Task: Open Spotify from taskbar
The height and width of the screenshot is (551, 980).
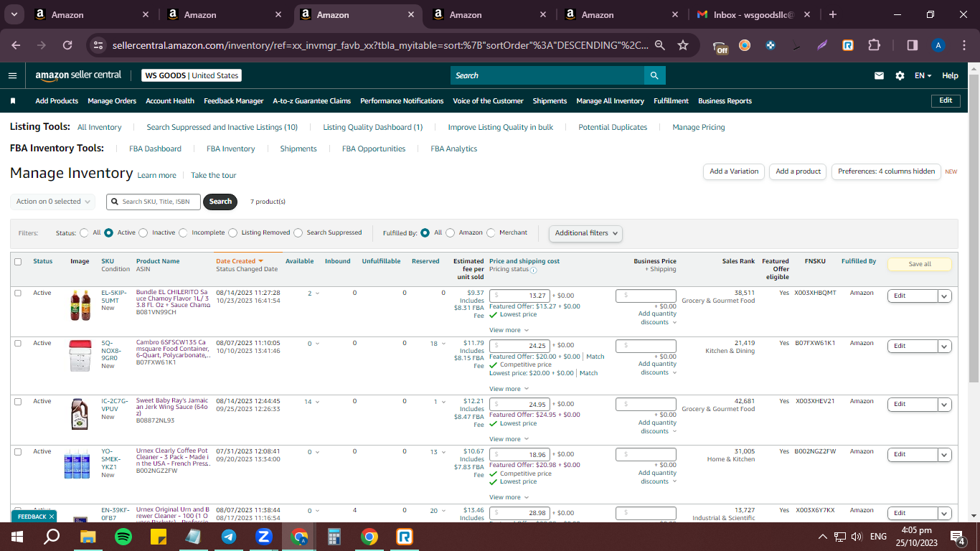Action: point(123,537)
